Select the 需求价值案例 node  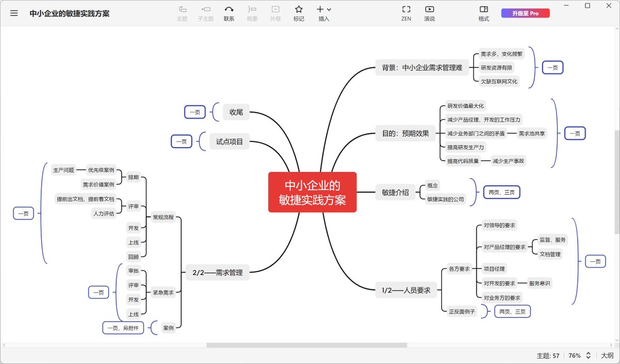[98, 184]
